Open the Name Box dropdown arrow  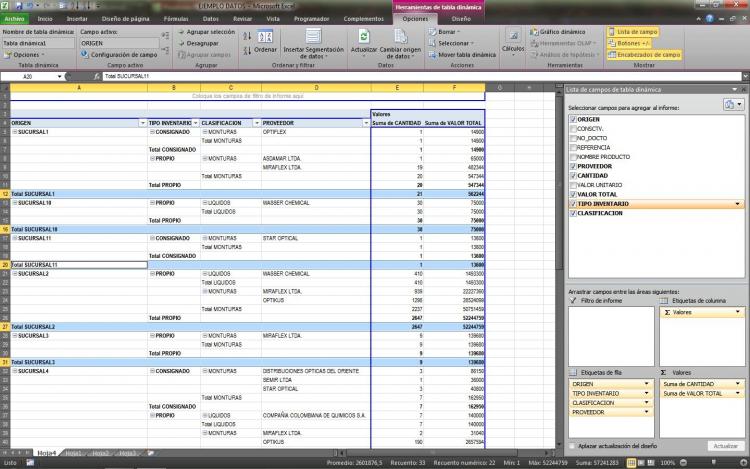pos(59,76)
